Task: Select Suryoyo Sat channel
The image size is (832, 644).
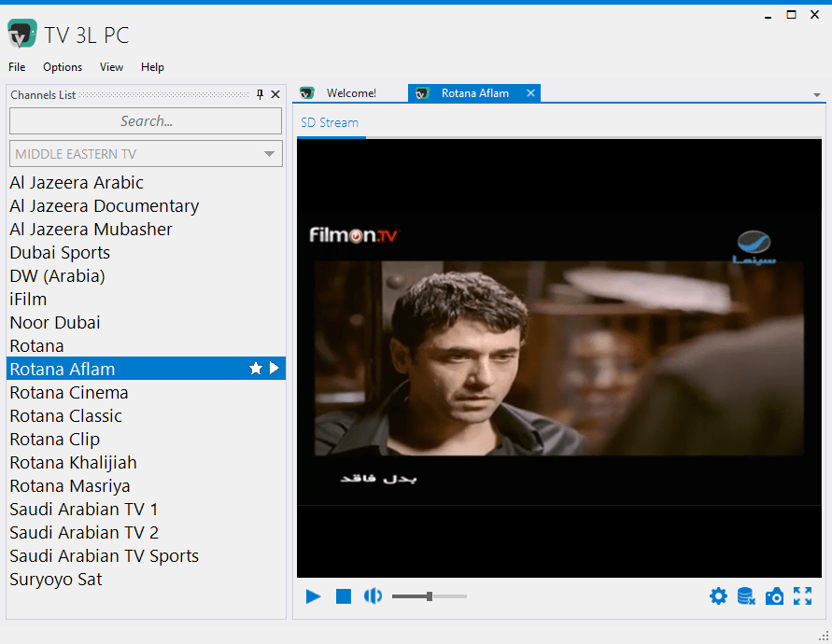Action: pos(146,580)
